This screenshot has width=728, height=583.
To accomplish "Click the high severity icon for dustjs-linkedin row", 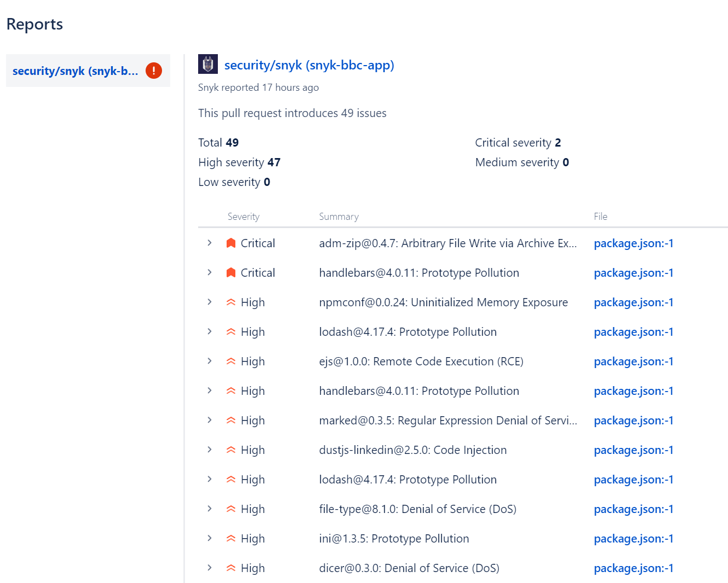I will click(x=231, y=450).
